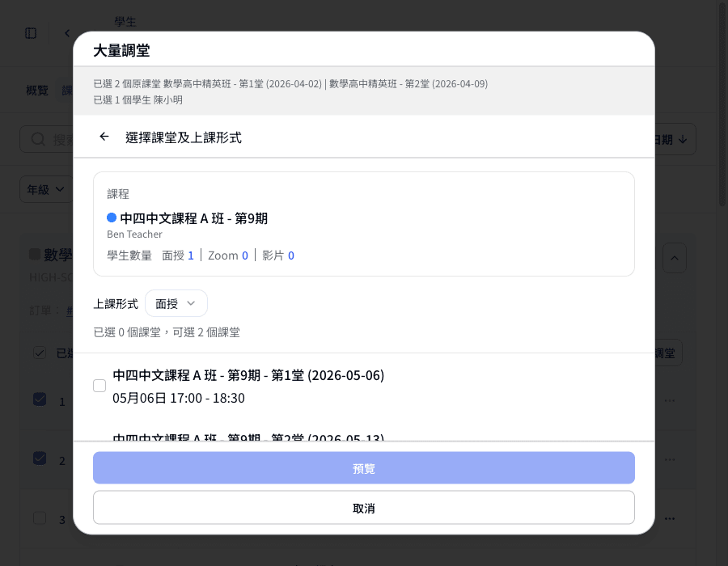
Task: Tick the row 3 checkbox
Action: 40,517
